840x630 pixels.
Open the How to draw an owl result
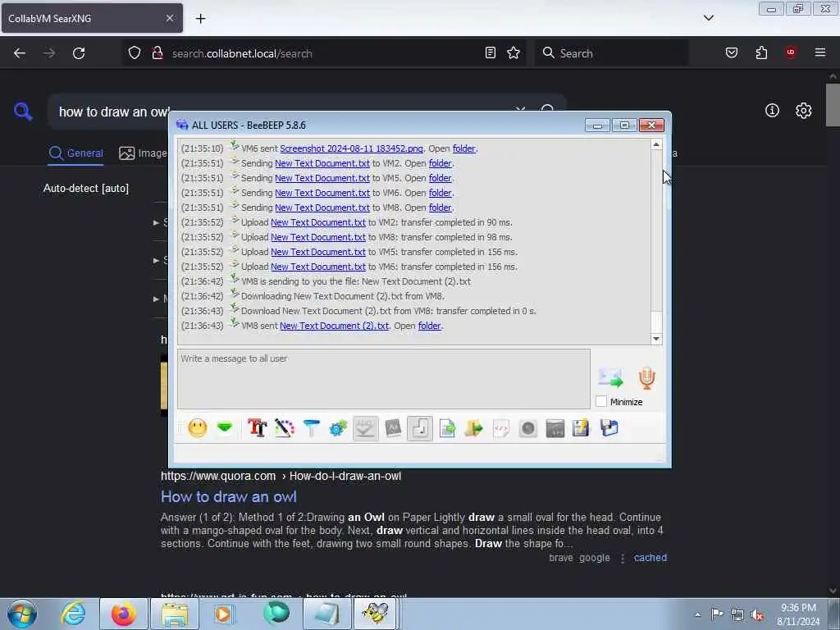tap(229, 496)
